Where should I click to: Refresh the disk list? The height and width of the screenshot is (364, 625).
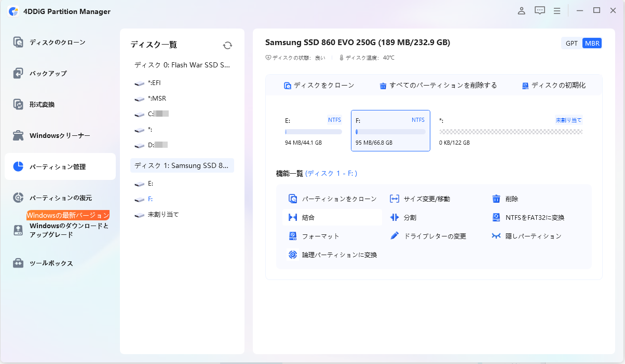tap(227, 46)
